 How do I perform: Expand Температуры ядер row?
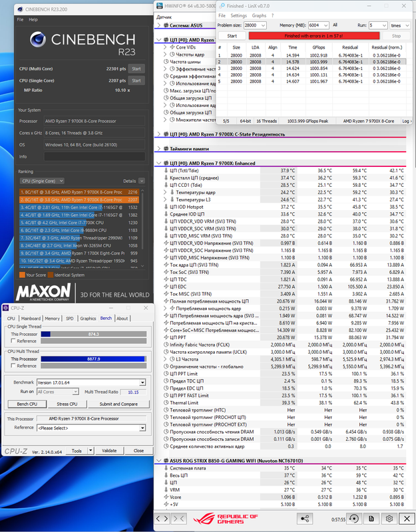165,192
